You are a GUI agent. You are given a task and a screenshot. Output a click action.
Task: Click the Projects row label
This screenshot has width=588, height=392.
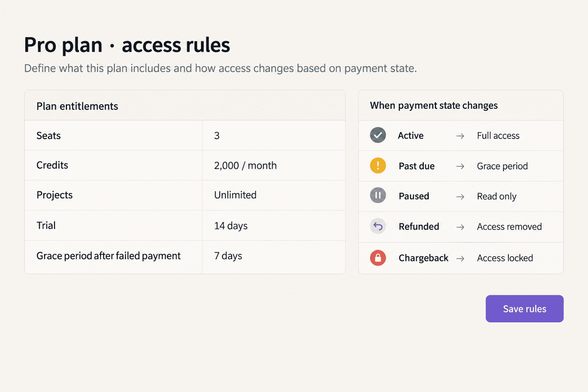point(55,195)
